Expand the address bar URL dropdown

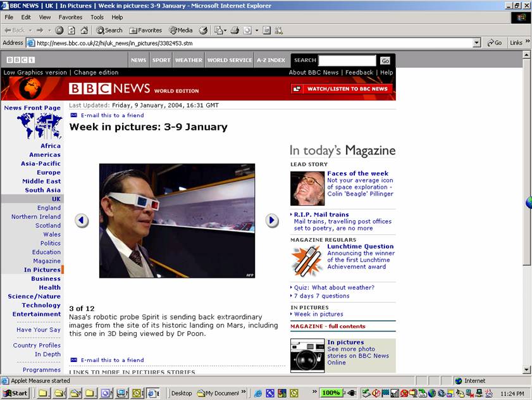coord(477,43)
